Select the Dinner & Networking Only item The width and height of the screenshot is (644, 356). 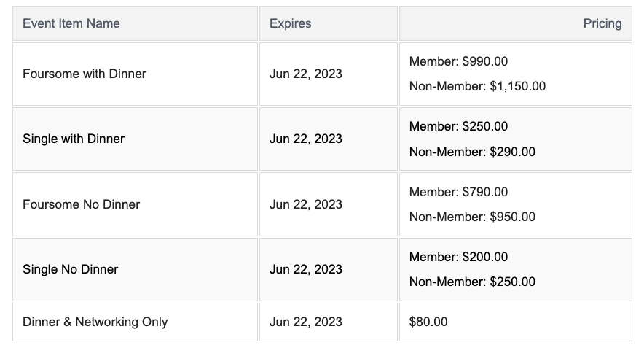point(95,322)
